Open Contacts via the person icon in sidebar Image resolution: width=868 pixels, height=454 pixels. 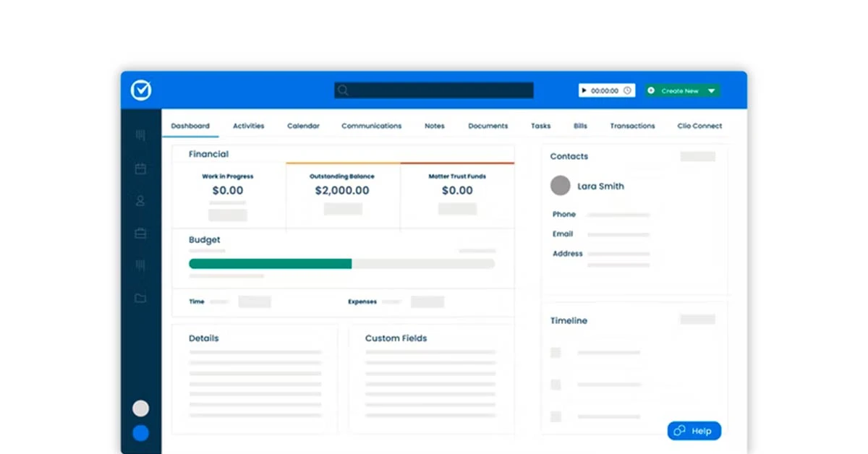pyautogui.click(x=140, y=201)
